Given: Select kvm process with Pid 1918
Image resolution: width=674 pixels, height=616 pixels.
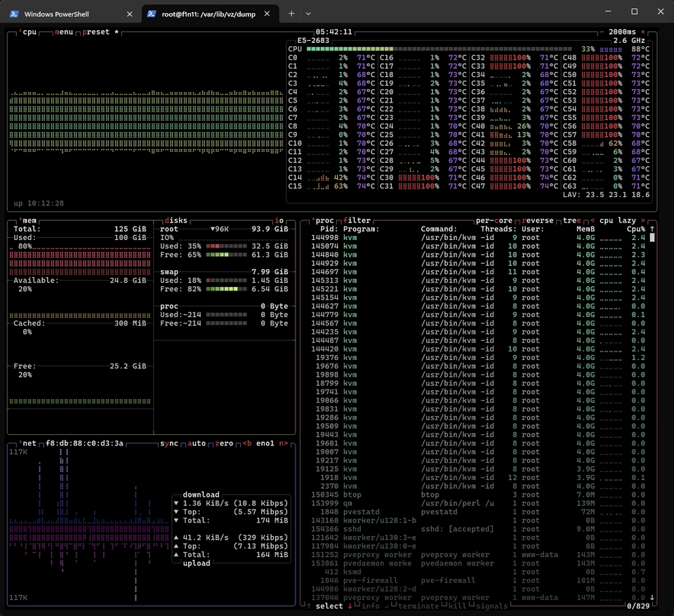Looking at the screenshot, I should pyautogui.click(x=478, y=478).
